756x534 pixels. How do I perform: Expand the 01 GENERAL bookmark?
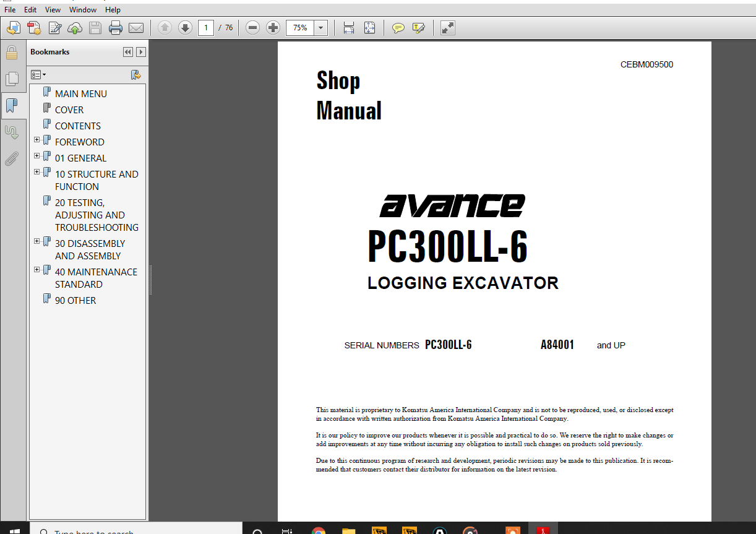pos(37,156)
